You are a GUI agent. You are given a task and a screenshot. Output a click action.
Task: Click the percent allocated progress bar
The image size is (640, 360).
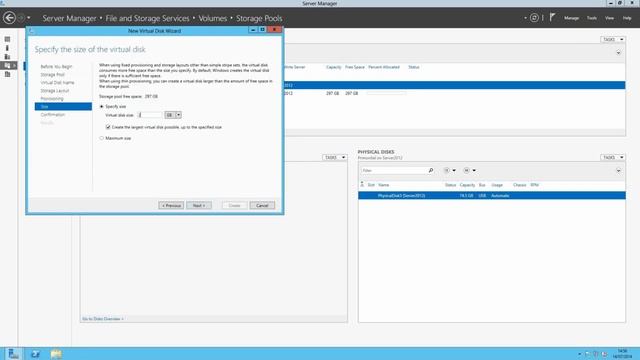tap(386, 93)
